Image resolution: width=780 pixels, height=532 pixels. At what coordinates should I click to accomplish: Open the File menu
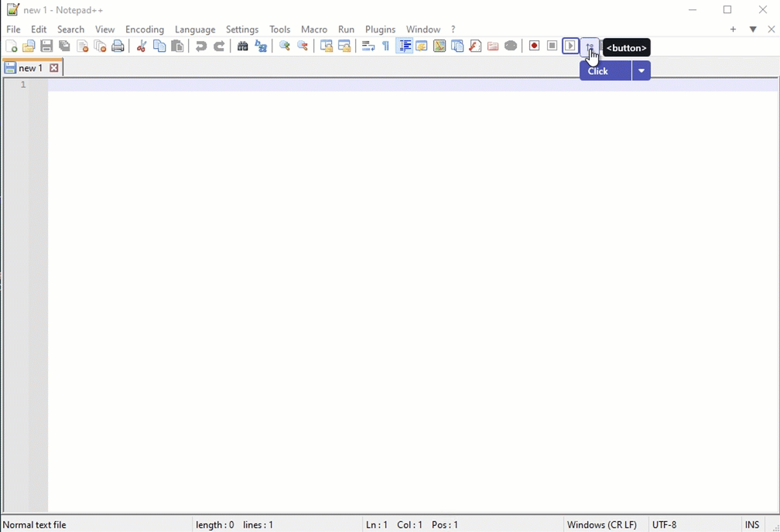pos(13,29)
